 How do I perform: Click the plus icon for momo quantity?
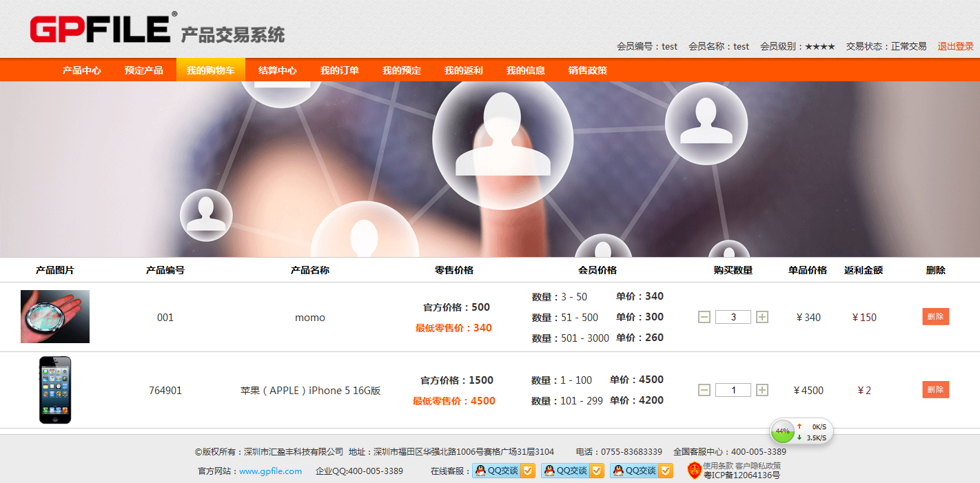pyautogui.click(x=762, y=317)
